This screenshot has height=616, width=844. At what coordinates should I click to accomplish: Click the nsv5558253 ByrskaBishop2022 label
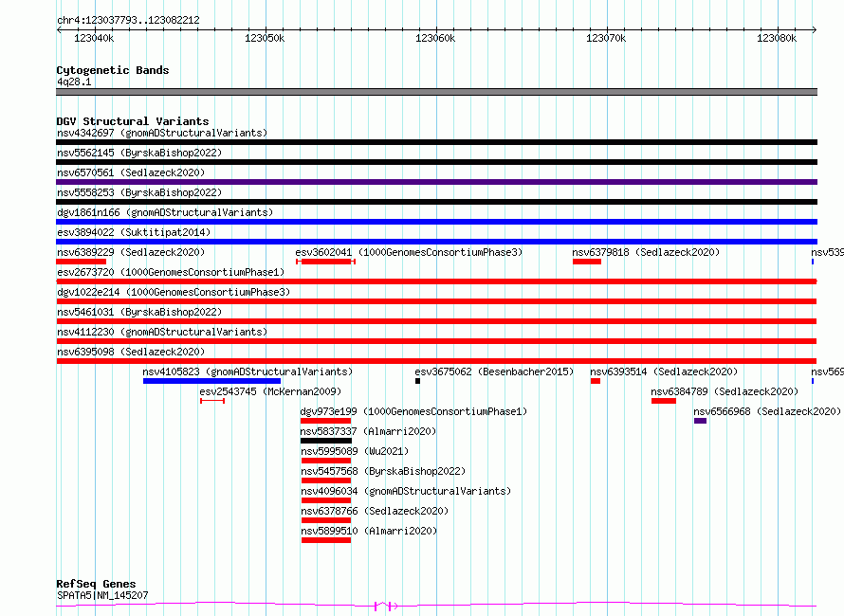point(139,192)
